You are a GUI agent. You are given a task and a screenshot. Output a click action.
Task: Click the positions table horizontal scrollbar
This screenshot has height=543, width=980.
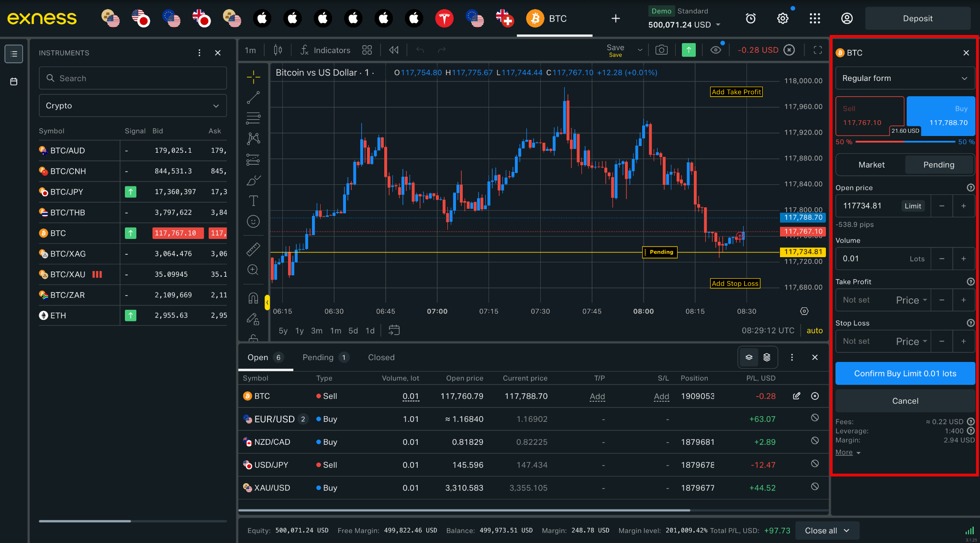[464, 510]
